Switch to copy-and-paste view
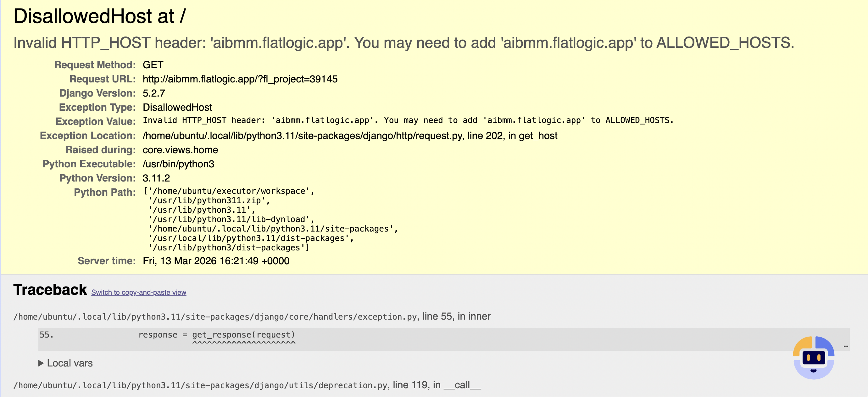Screen dimensions: 868x397 tap(138, 292)
